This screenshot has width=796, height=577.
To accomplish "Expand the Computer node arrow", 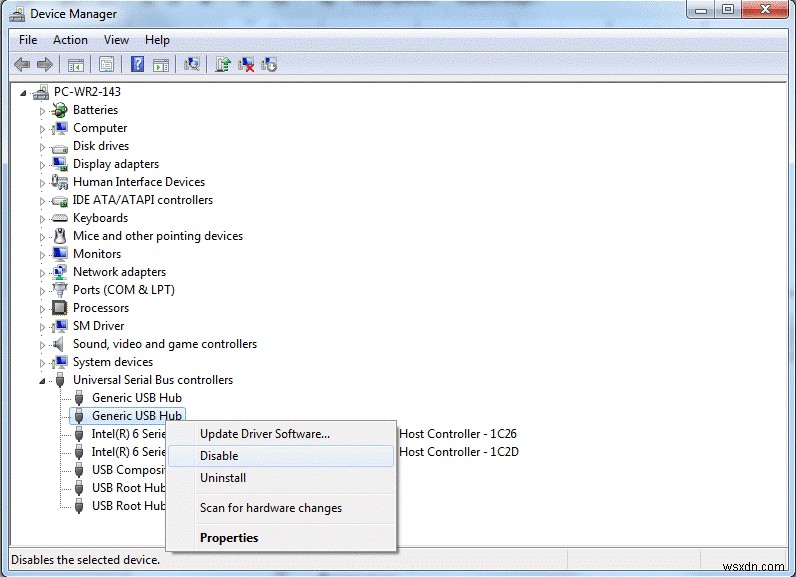I will [42, 129].
